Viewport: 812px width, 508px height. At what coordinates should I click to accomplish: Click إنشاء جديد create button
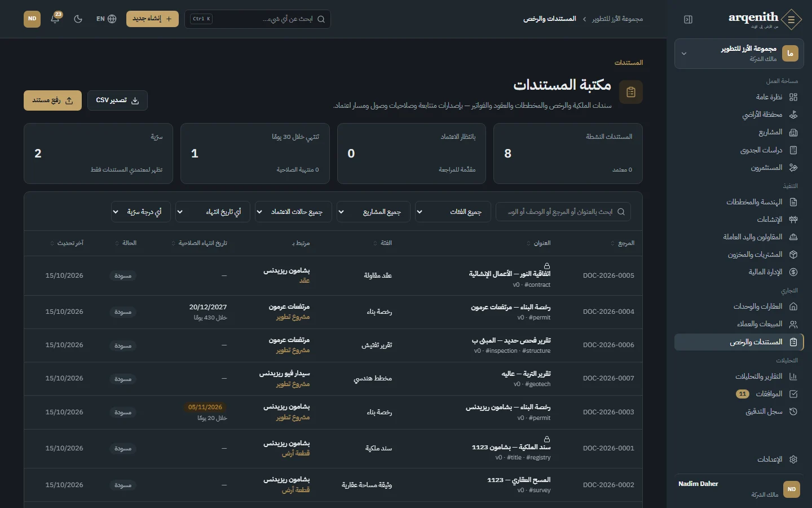point(152,19)
